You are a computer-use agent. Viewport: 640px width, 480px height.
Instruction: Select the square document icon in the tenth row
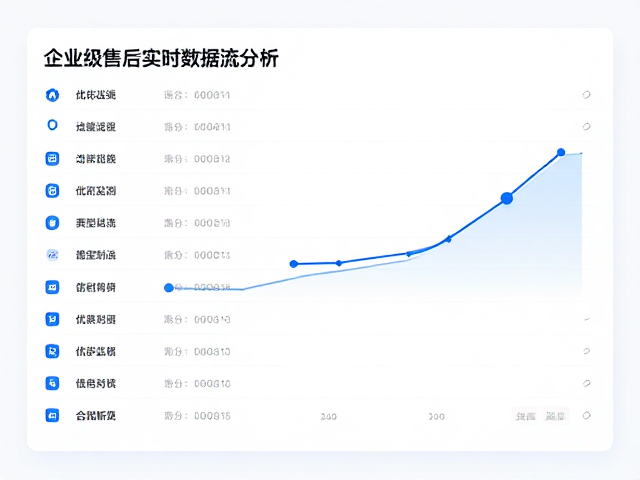(52, 383)
